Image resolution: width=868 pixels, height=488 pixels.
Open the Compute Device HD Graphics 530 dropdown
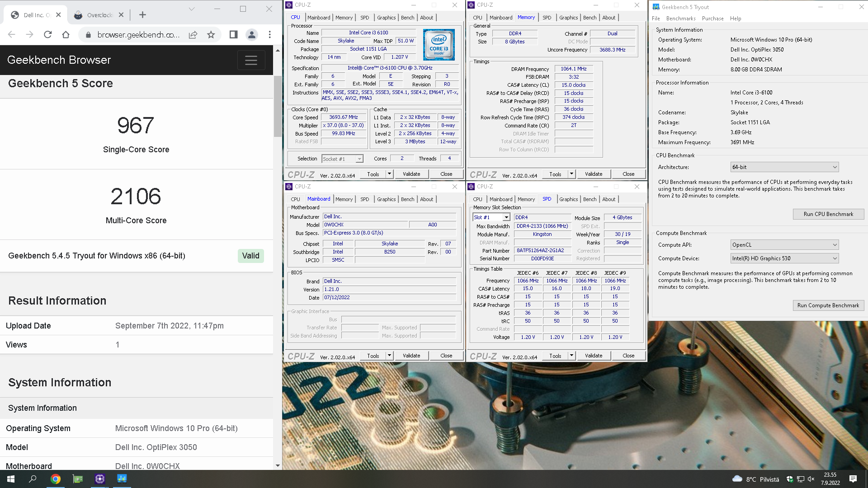(x=784, y=258)
